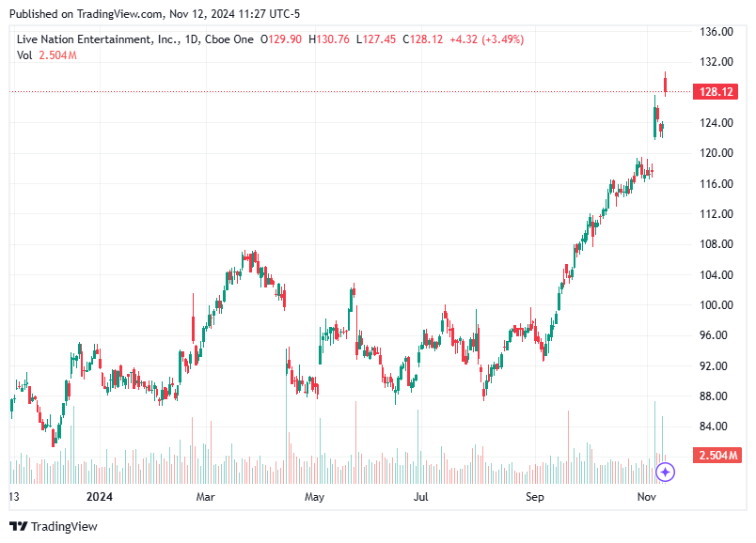Click the 132.00 price axis label
Screen dimensions: 756x543
click(716, 62)
